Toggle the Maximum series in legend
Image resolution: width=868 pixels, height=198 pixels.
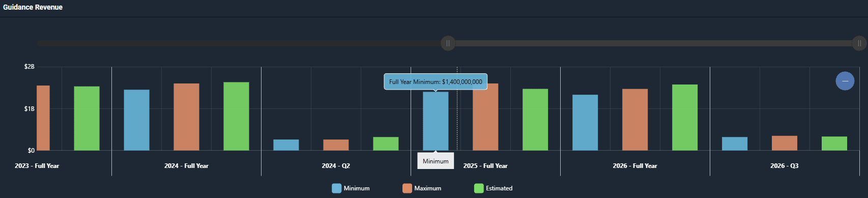[x=422, y=188]
